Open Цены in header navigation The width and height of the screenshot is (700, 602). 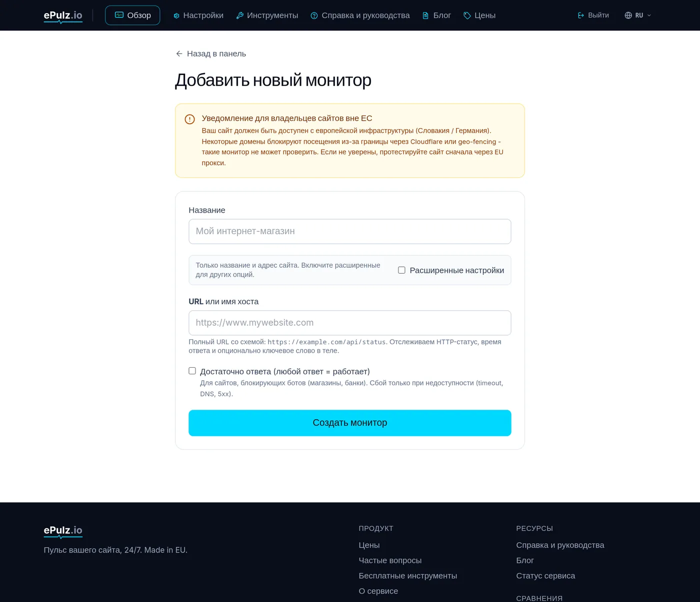coord(479,16)
